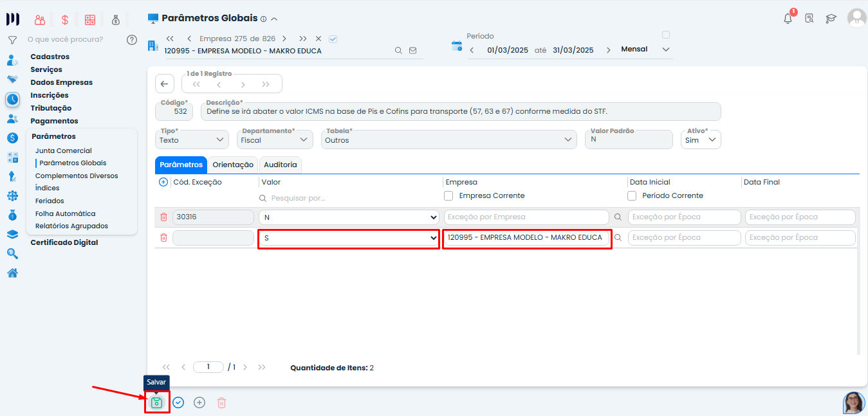Collapse the Parâmetros Globais title chevron
The image size is (868, 416).
[274, 19]
